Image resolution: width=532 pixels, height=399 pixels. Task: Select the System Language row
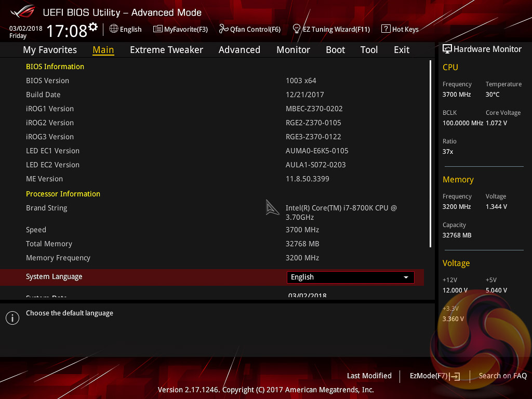click(x=212, y=277)
